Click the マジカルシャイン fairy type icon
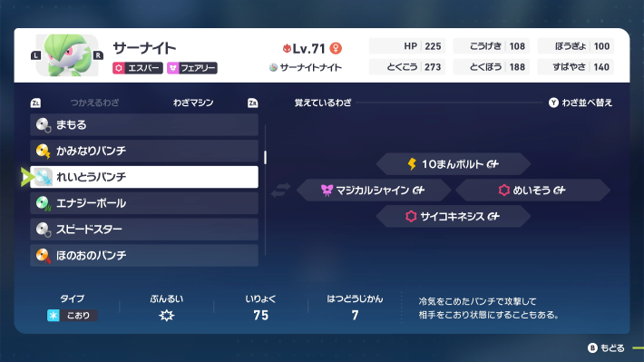The height and width of the screenshot is (362, 644). pos(327,191)
